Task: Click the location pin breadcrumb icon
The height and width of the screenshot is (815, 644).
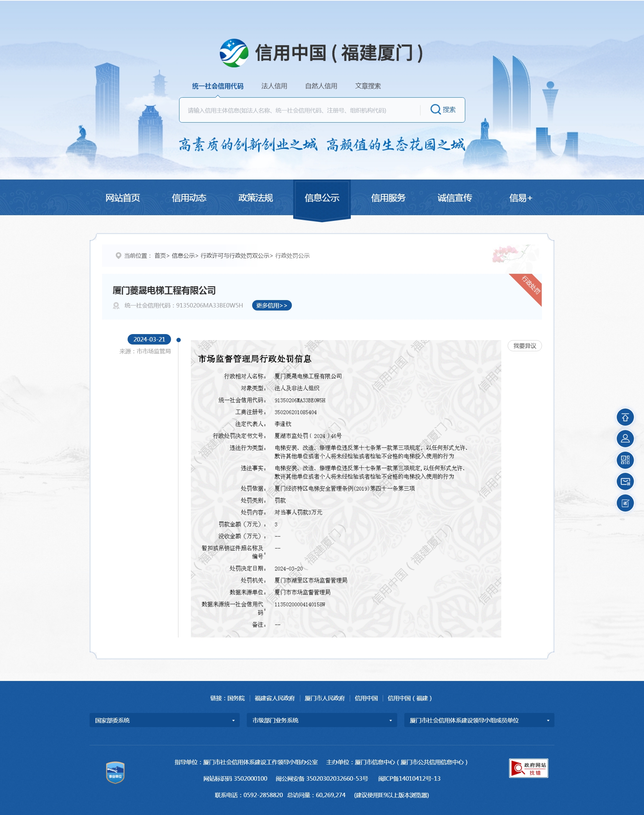Action: pyautogui.click(x=118, y=256)
